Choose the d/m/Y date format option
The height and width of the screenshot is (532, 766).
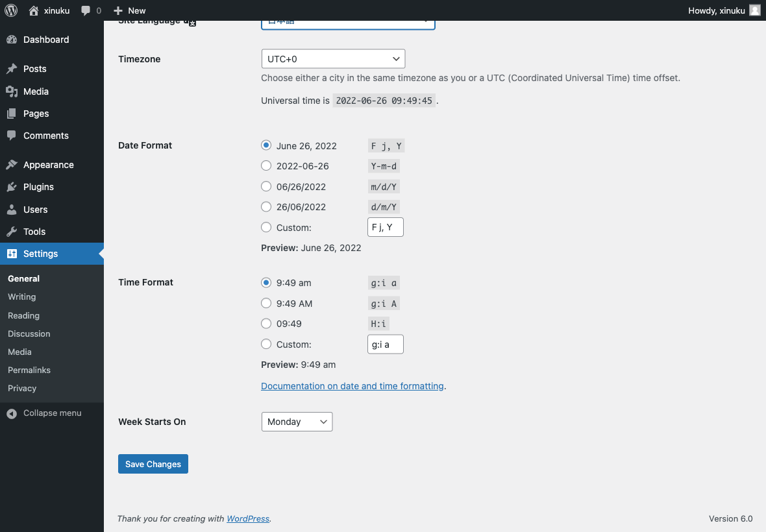tap(266, 207)
